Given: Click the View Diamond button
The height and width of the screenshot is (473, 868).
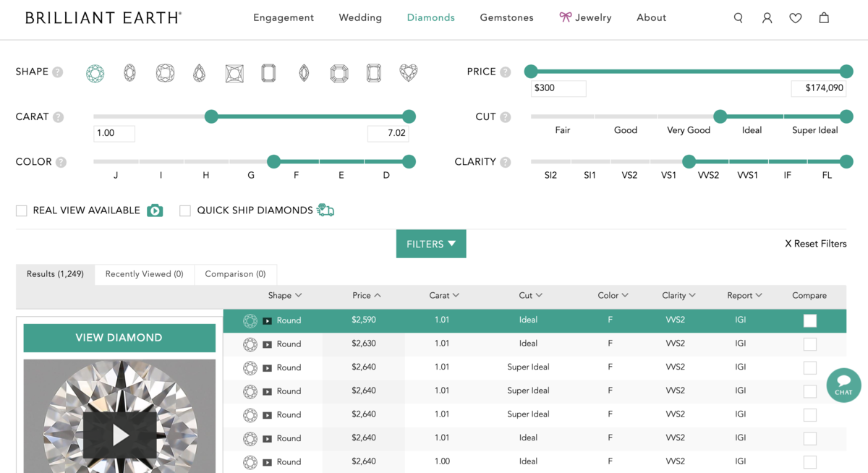Looking at the screenshot, I should coord(119,338).
